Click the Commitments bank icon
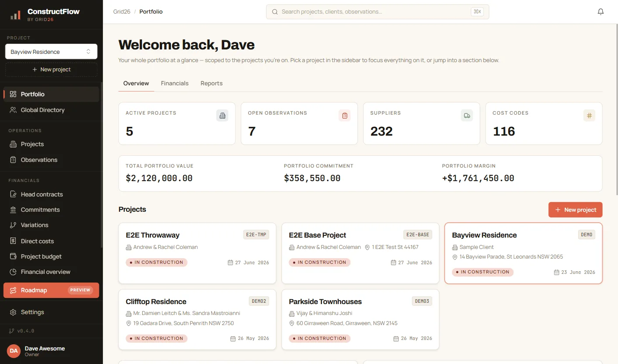618x364 pixels. (13, 210)
